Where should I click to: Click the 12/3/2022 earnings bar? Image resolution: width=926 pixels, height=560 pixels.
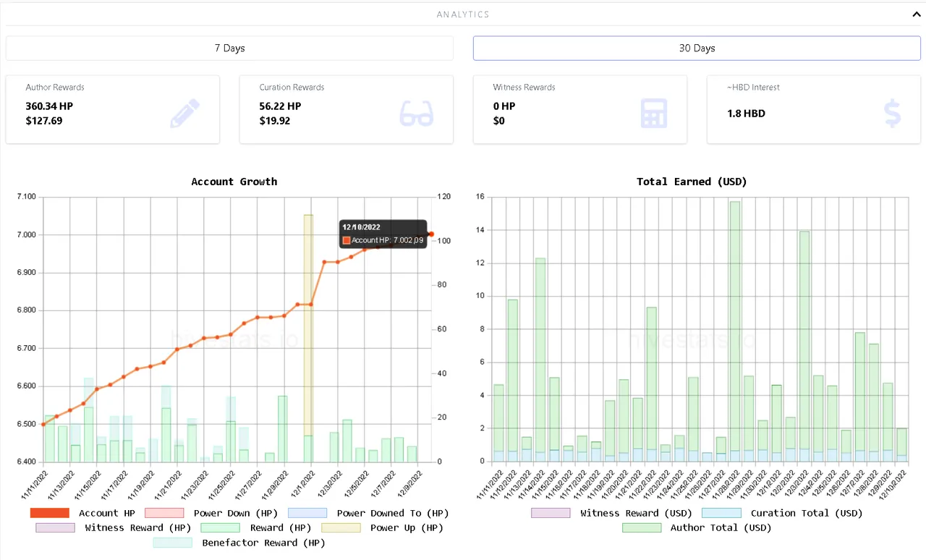[x=804, y=340]
